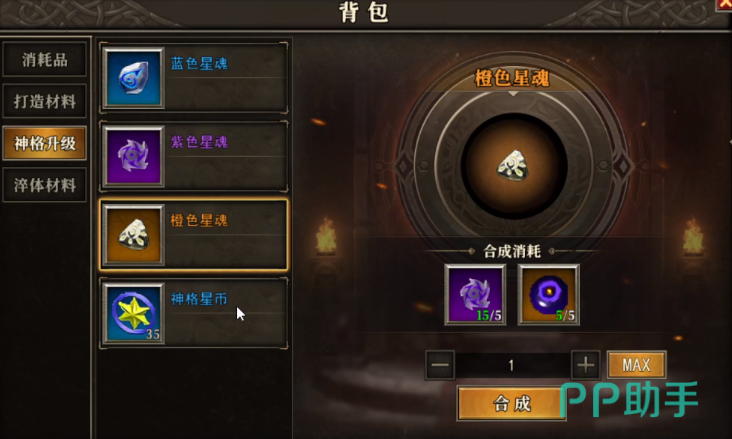Click the purple star soul 15/5 material icon
The height and width of the screenshot is (439, 732).
(475, 294)
